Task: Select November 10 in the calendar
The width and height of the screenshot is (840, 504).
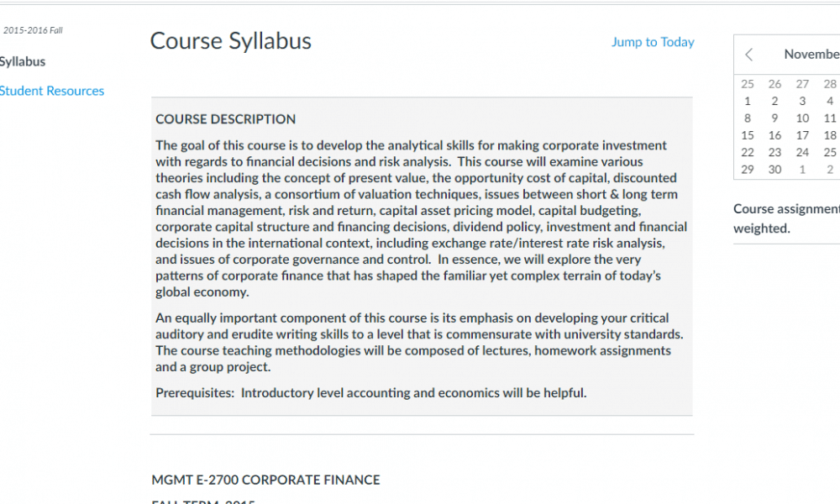Action: (x=802, y=118)
